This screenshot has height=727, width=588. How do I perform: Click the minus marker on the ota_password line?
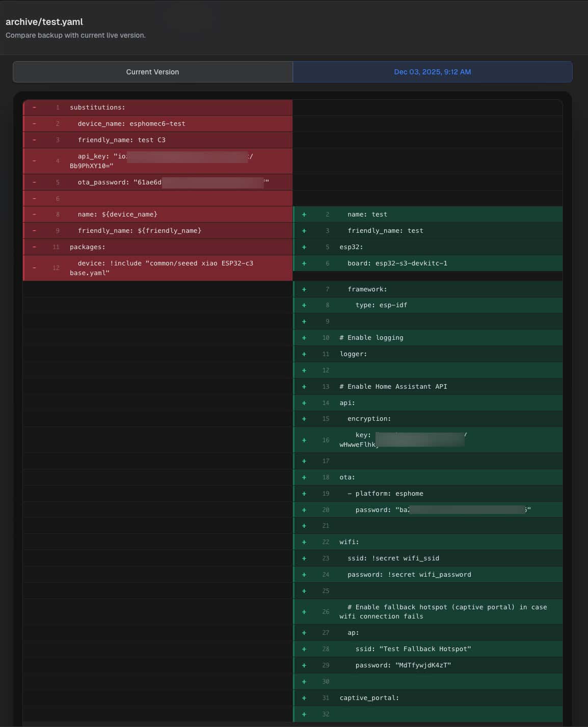click(34, 182)
